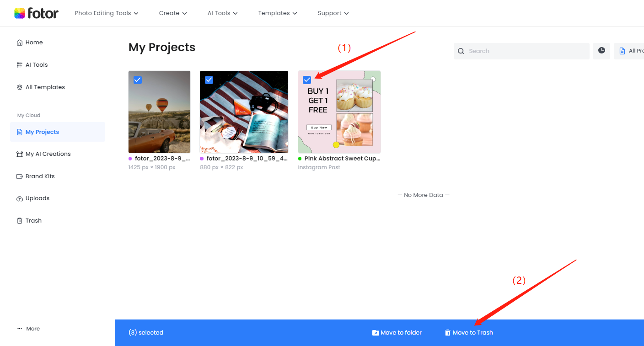Click the Uploads cloud icon
This screenshot has height=346, width=644.
(x=20, y=198)
